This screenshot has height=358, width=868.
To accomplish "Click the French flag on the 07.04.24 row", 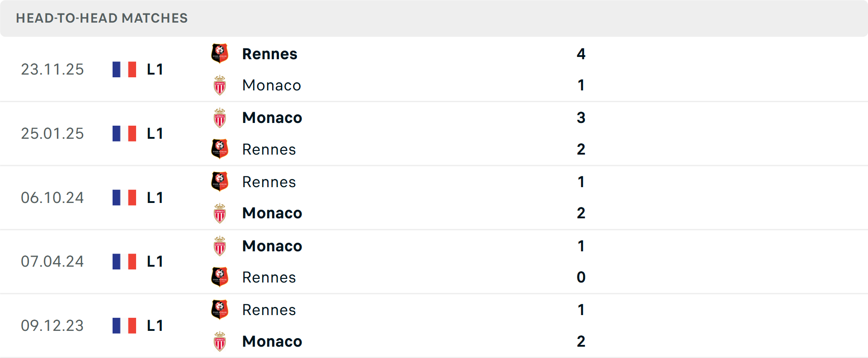I will point(124,261).
